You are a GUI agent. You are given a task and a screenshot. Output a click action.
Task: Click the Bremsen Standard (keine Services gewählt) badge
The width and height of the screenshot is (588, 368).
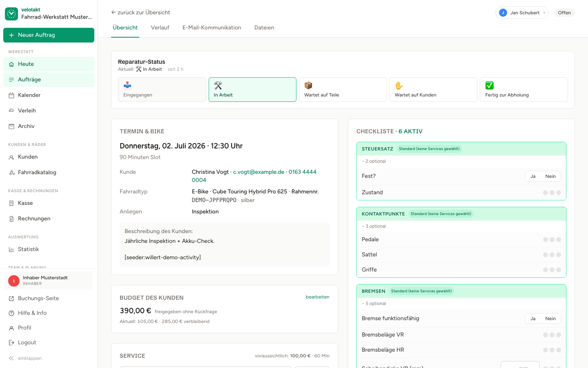(421, 291)
